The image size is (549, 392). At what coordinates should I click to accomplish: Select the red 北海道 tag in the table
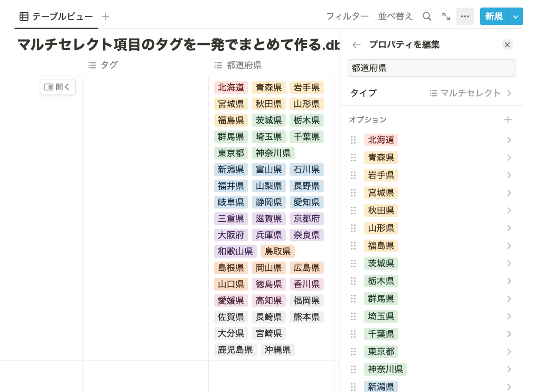pos(231,87)
